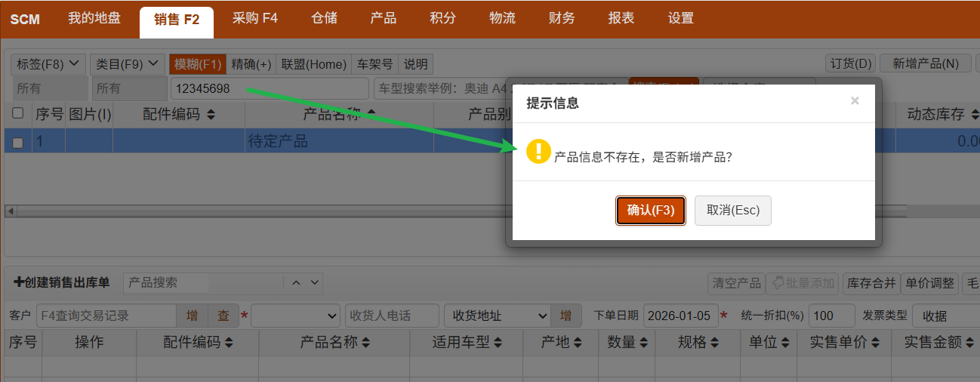
Task: Click the up chevron beside 产品搜索
Action: click(x=296, y=282)
